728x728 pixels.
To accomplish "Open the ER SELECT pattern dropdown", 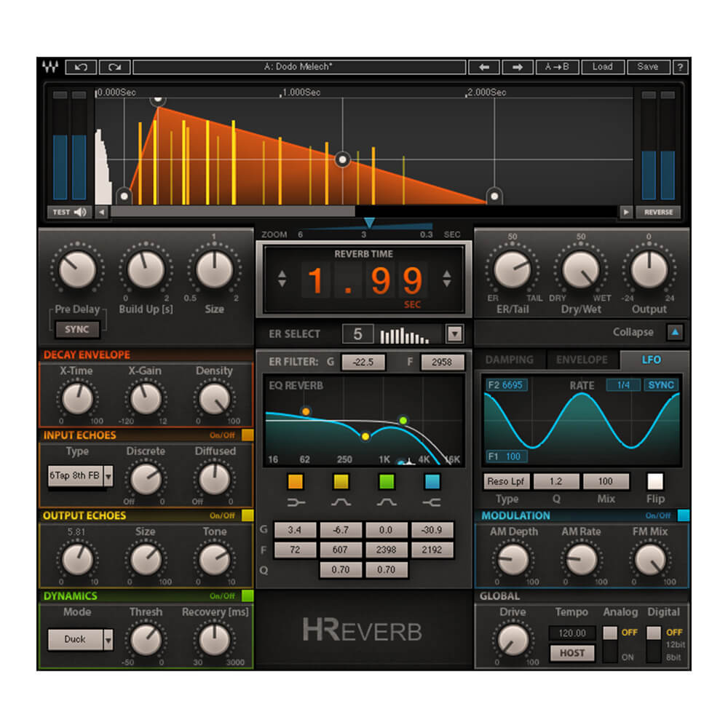I will coord(454,334).
